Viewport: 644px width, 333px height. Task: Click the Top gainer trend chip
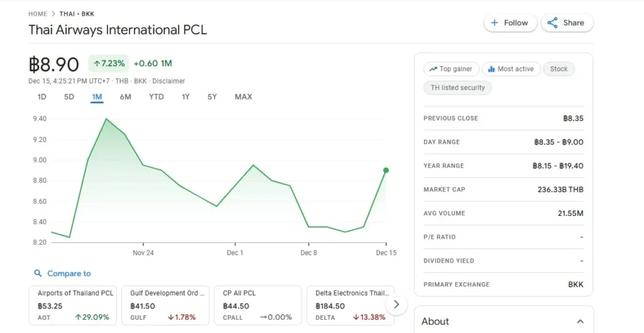coord(451,69)
